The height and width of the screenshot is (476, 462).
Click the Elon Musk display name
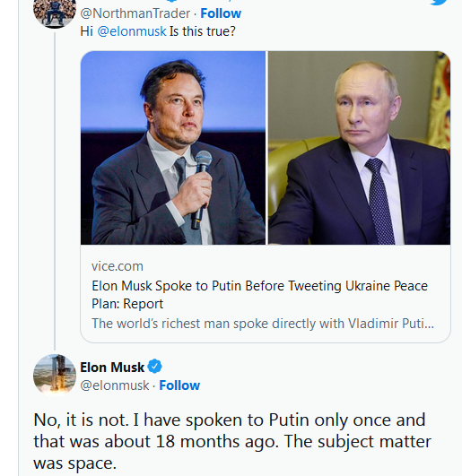click(112, 367)
